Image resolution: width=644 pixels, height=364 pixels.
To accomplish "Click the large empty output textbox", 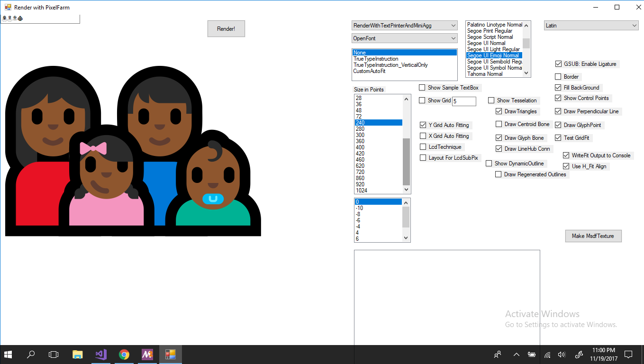I will click(447, 298).
